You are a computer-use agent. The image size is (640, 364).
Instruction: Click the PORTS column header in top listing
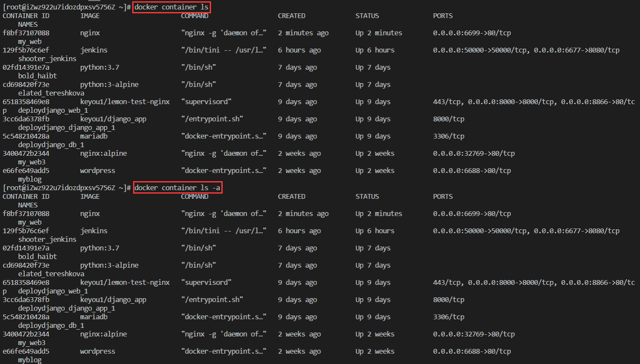(443, 16)
